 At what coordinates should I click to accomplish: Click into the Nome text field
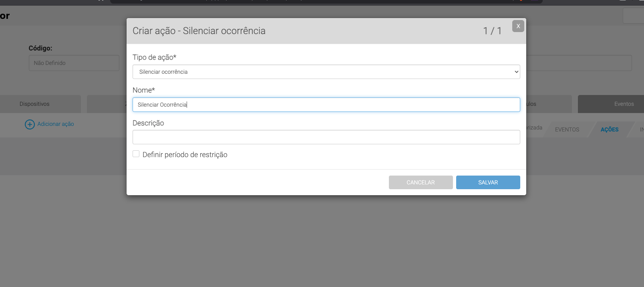(326, 105)
